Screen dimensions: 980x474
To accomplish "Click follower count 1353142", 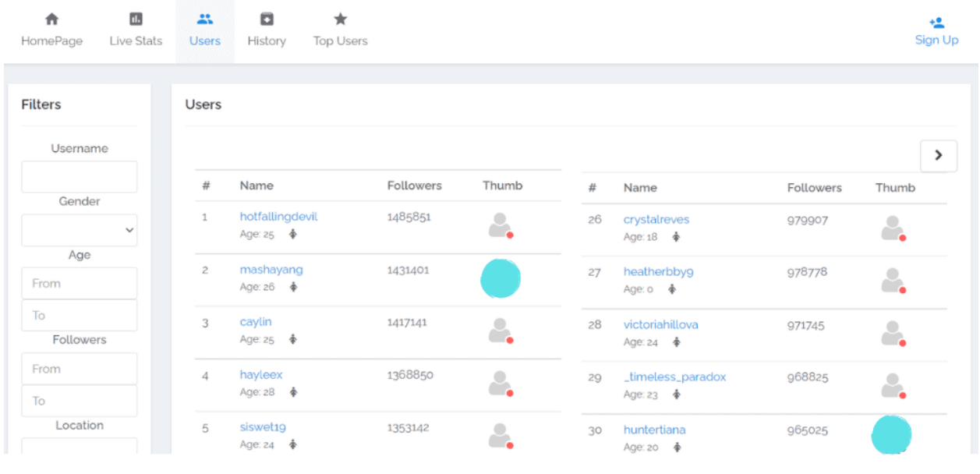I will point(408,427).
